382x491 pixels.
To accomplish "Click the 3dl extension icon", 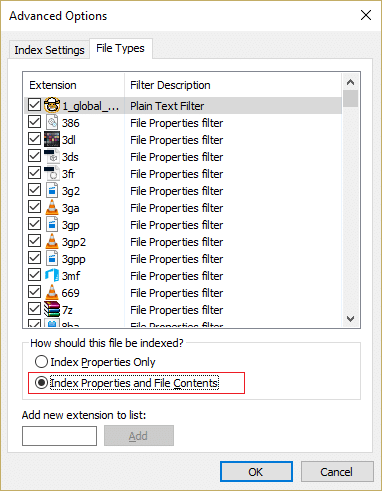I will (52, 139).
